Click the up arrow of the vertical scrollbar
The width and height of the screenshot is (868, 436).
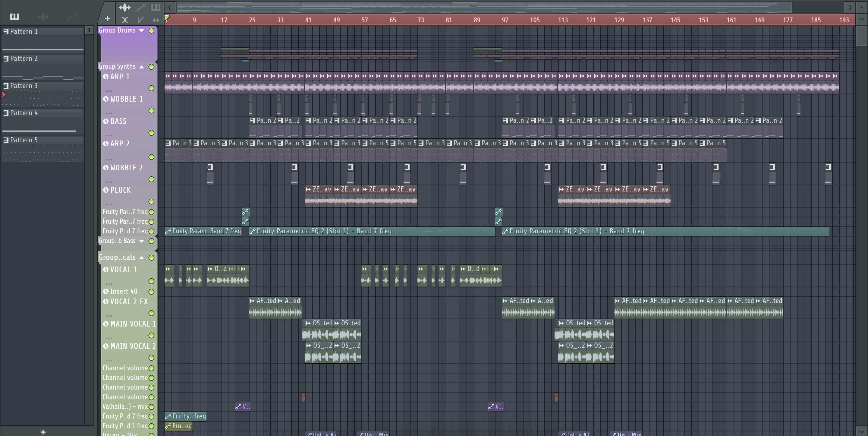click(861, 19)
